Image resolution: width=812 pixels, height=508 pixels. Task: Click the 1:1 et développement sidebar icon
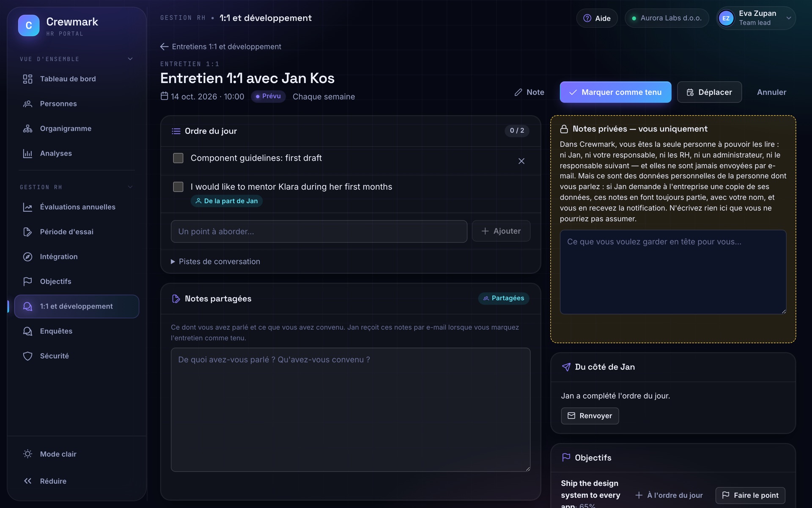(27, 306)
